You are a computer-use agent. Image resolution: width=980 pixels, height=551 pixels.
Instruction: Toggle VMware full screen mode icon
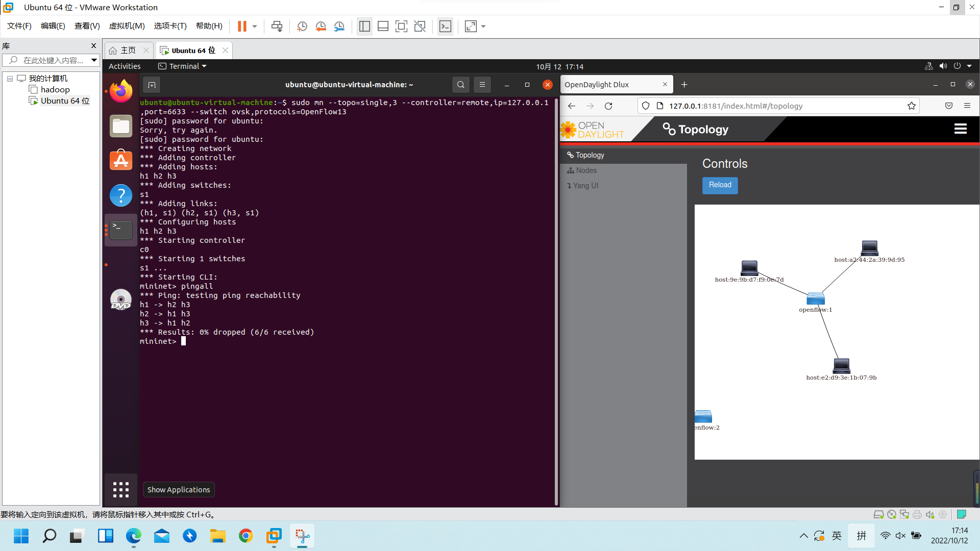[x=401, y=27]
